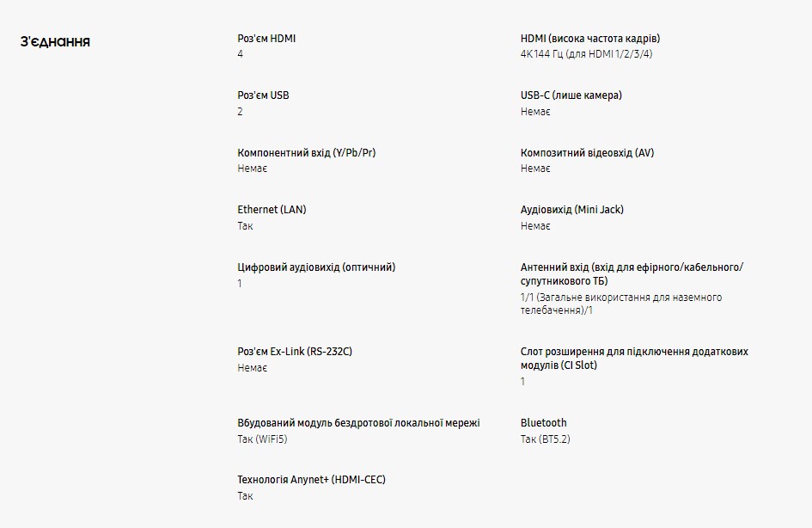Click the Компонентний вхід (Y/Pb/Pr) label

tap(306, 153)
